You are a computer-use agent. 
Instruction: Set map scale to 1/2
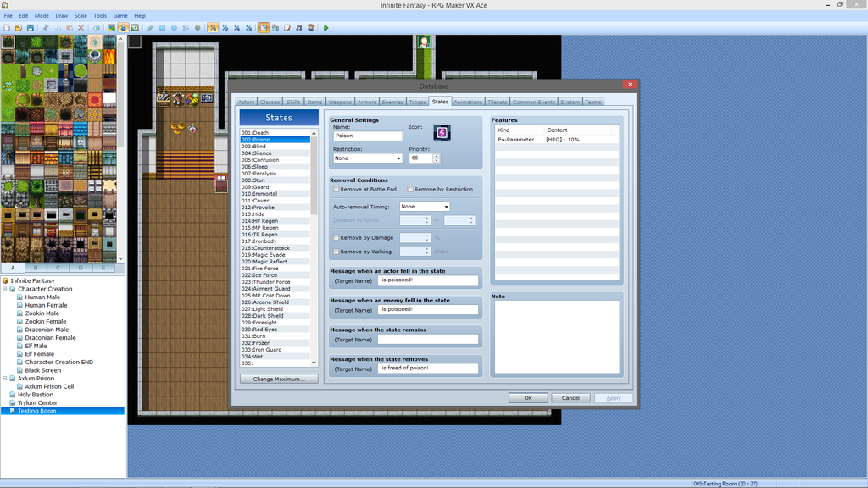point(225,28)
